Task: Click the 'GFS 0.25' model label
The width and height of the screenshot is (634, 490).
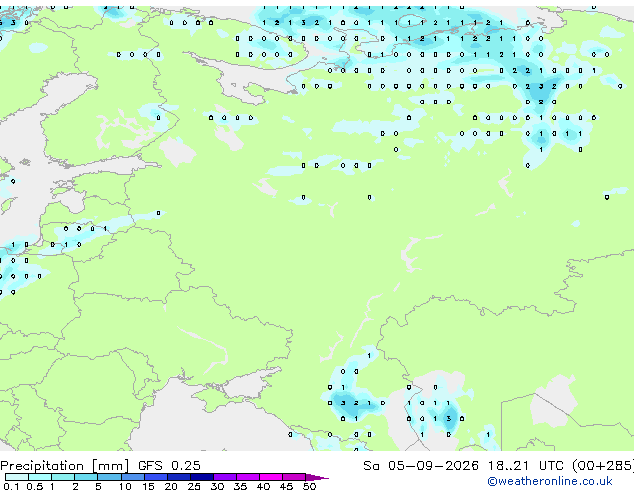Action: point(169,466)
